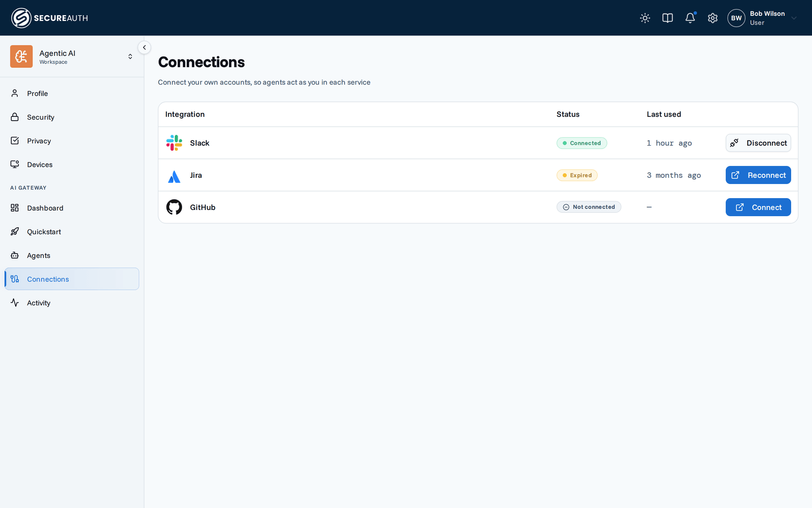Click the GitHub Not connected badge

(589, 207)
